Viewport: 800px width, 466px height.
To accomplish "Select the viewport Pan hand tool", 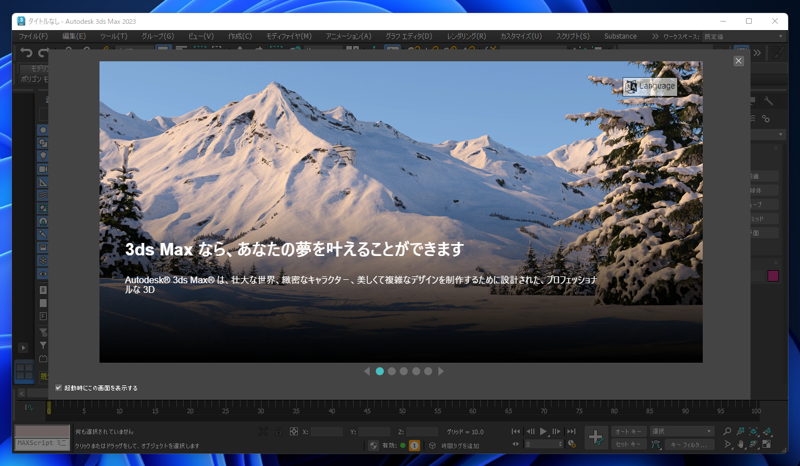I will pyautogui.click(x=741, y=445).
